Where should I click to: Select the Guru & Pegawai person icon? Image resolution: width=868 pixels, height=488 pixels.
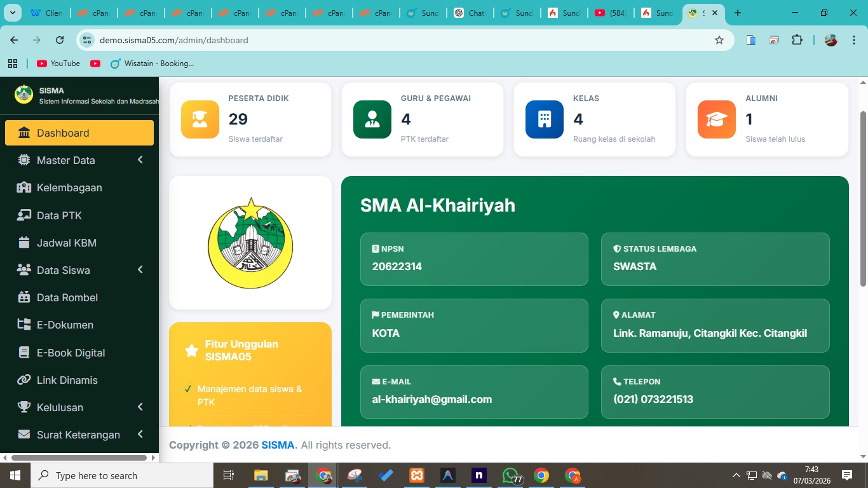click(x=372, y=119)
